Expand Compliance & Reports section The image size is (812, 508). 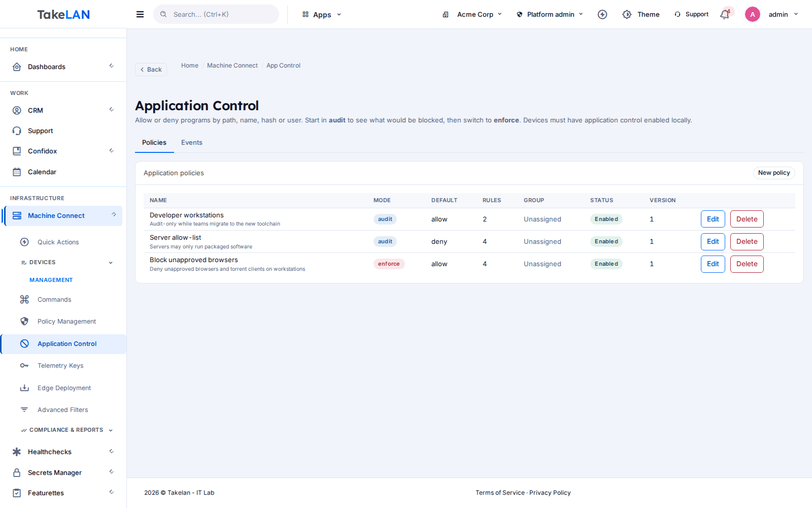pyautogui.click(x=66, y=430)
